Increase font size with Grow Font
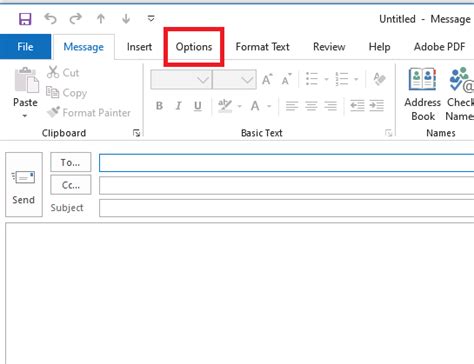This screenshot has height=364, width=474. 267,79
